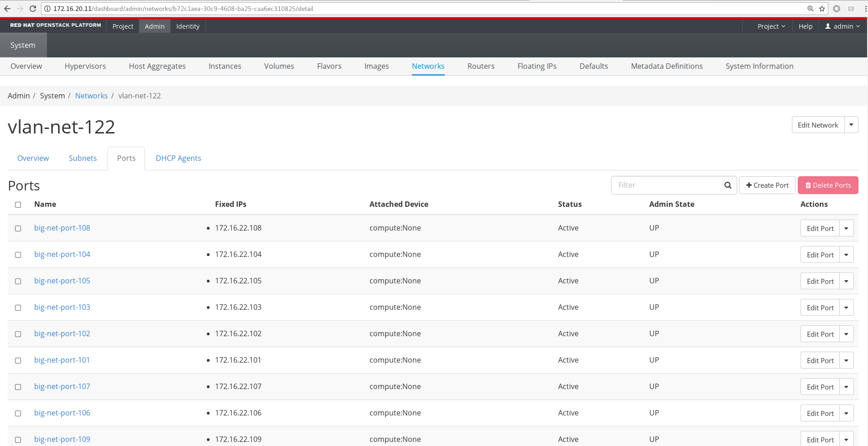This screenshot has width=868, height=446.
Task: Expand actions dropdown for big-net-port-102
Action: [847, 334]
